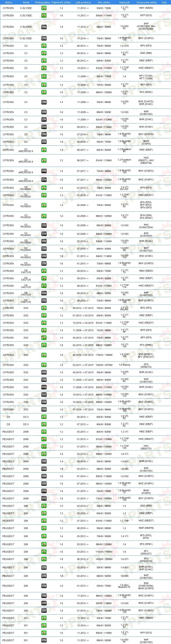
Task: Click PB icon in DS3 152kW/207KM Racing row
Action: pyautogui.click(x=44, y=365)
